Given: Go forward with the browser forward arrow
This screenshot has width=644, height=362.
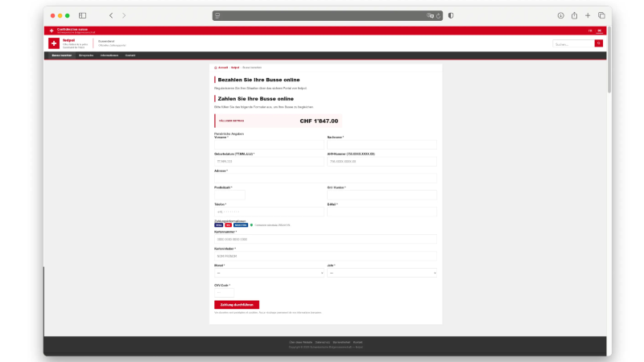Looking at the screenshot, I should click(x=124, y=15).
